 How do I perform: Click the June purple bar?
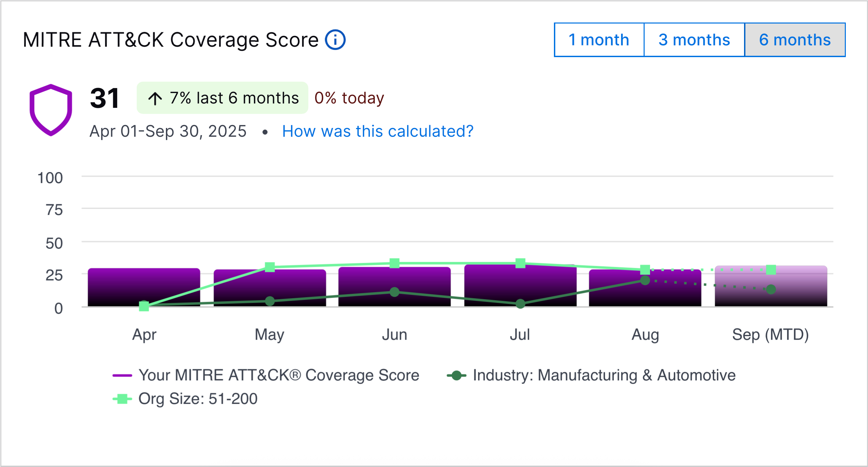point(395,286)
